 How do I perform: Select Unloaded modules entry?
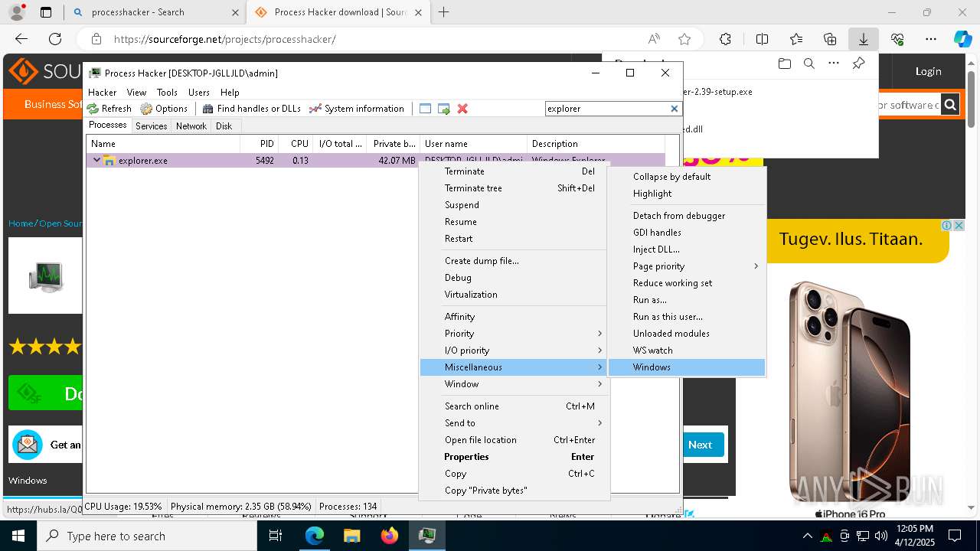(687, 334)
